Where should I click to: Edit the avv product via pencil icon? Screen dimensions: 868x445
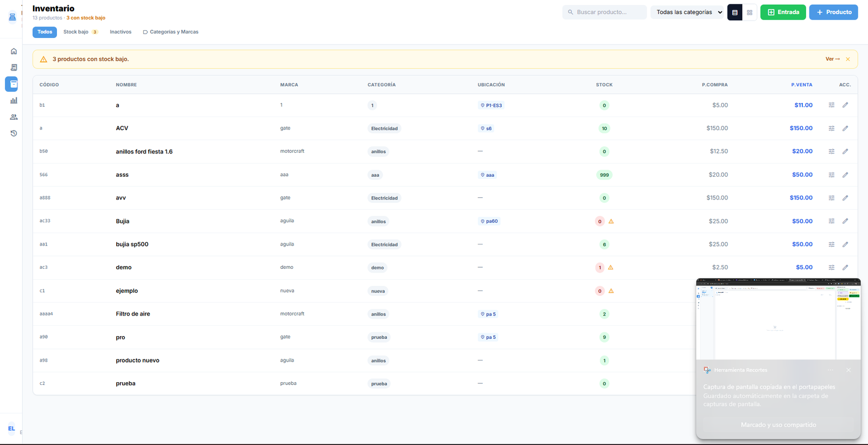(845, 198)
